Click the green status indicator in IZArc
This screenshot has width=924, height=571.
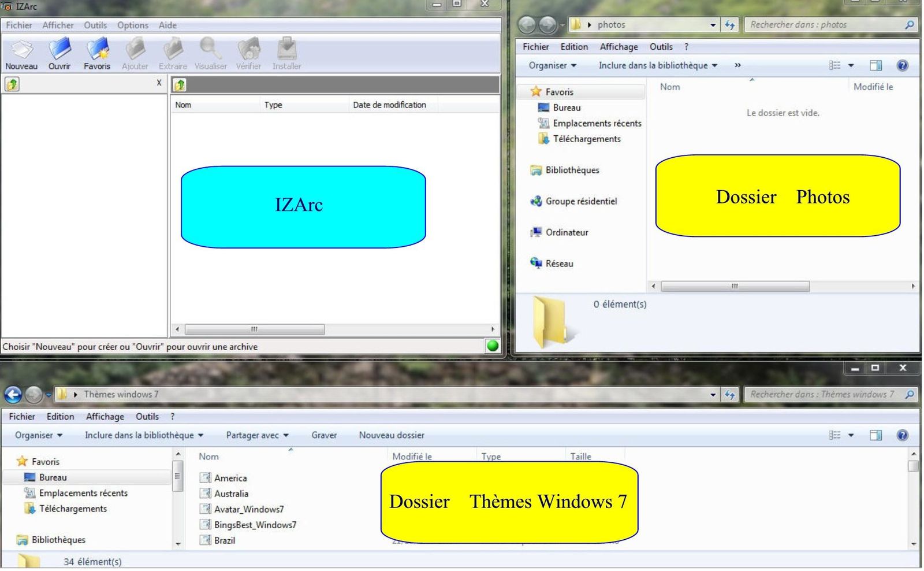pyautogui.click(x=493, y=346)
